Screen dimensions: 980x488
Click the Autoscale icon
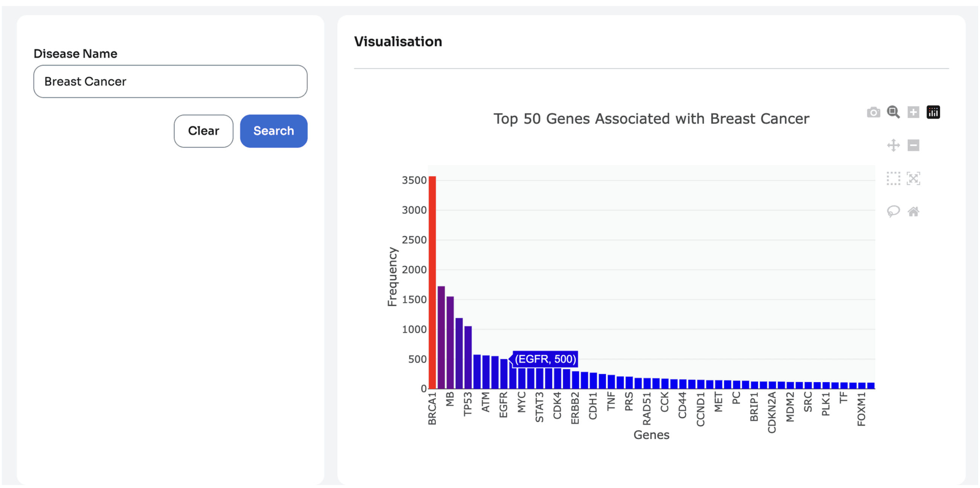[x=913, y=178]
